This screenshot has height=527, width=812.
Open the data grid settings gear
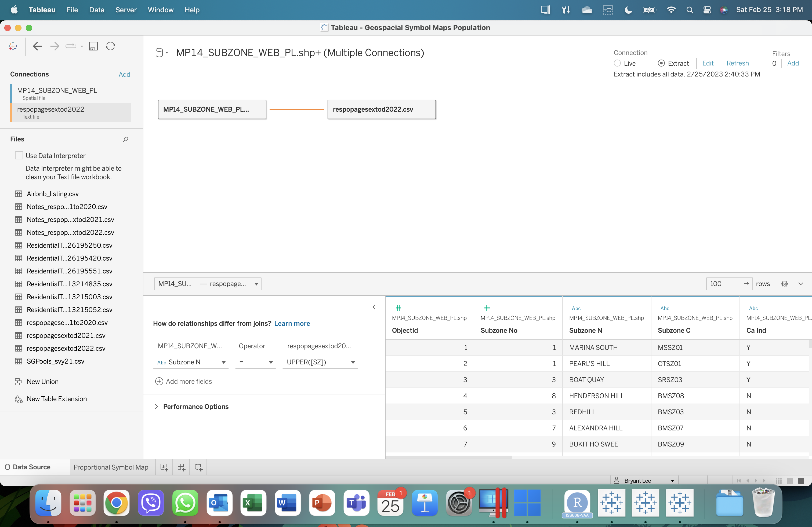point(784,284)
